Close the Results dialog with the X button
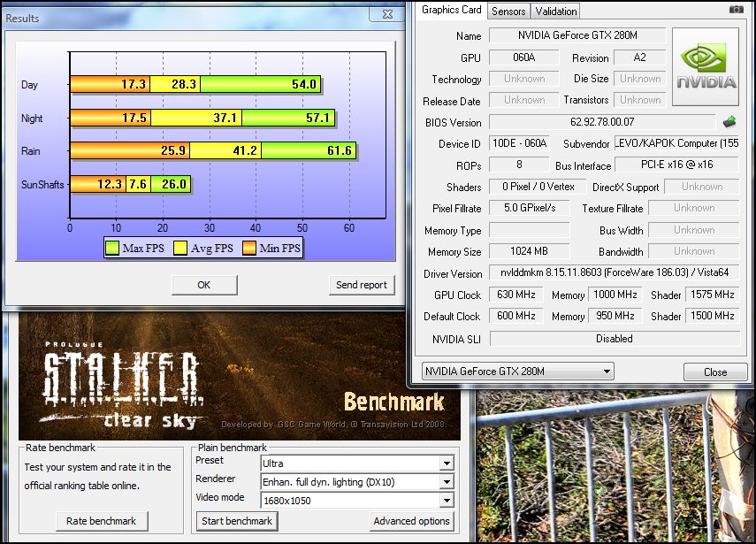Image resolution: width=756 pixels, height=544 pixels. (x=387, y=14)
